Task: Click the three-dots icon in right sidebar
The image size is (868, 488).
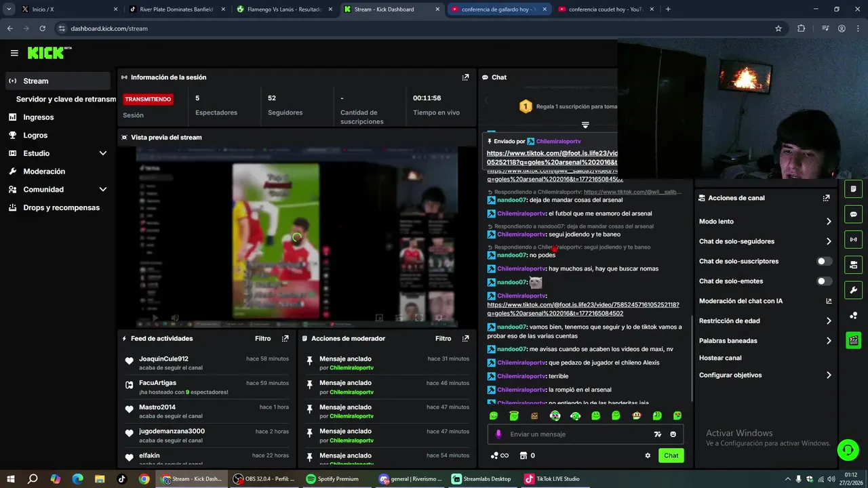Action: click(x=853, y=315)
